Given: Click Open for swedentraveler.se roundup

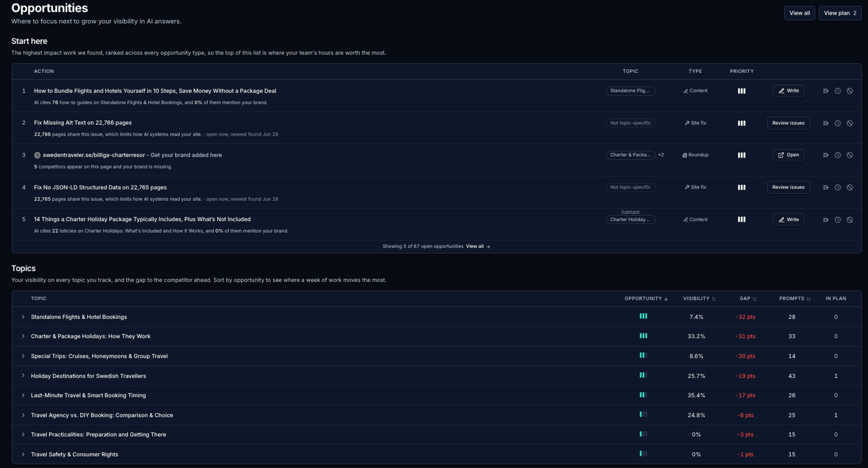Looking at the screenshot, I should 788,155.
